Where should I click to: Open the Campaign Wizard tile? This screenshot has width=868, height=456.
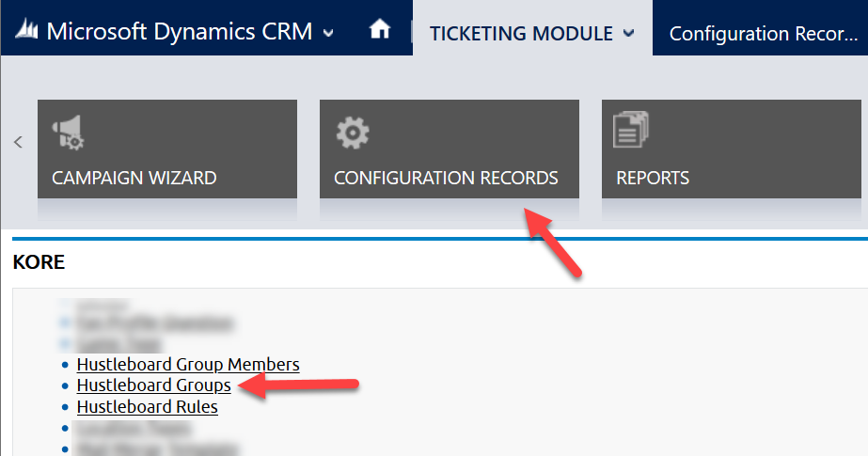coord(167,149)
